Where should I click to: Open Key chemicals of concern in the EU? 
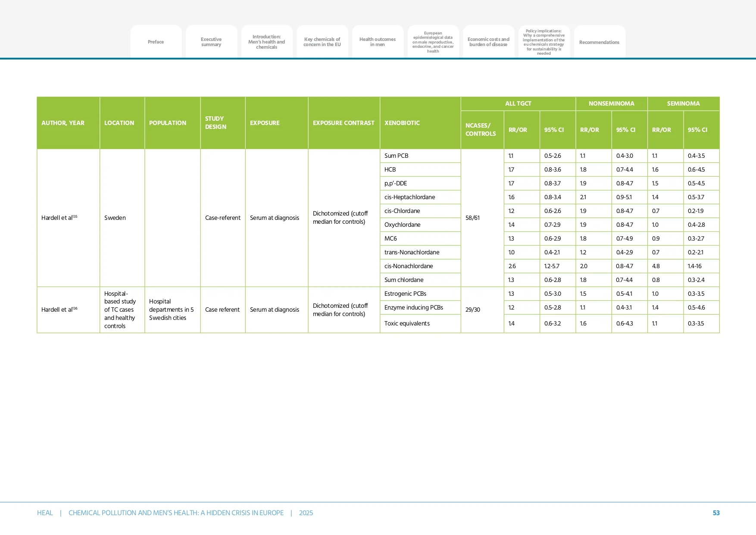[x=322, y=42]
